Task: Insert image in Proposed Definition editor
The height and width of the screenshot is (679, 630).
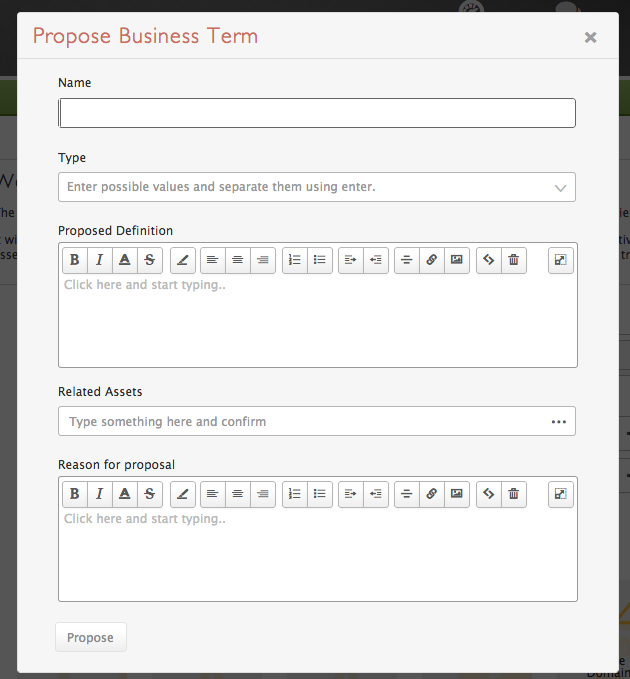Action: point(457,260)
